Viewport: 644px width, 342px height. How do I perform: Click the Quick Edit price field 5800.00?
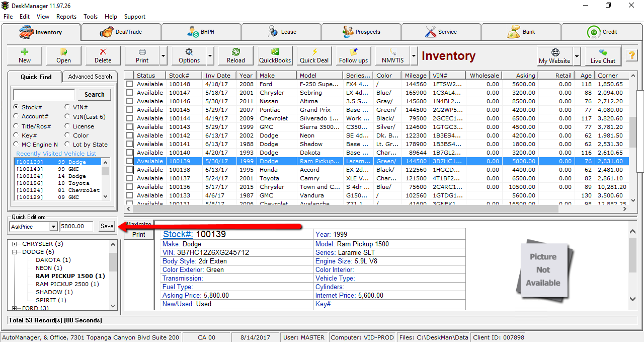(x=76, y=227)
